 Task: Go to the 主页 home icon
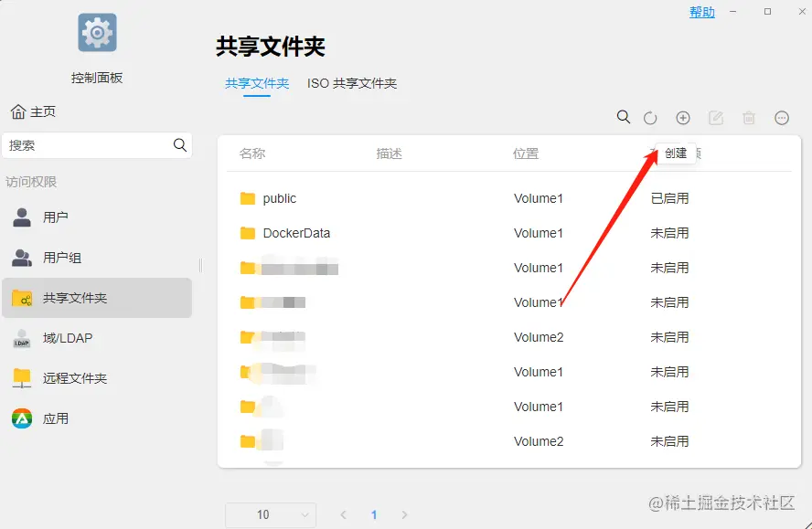pyautogui.click(x=18, y=111)
